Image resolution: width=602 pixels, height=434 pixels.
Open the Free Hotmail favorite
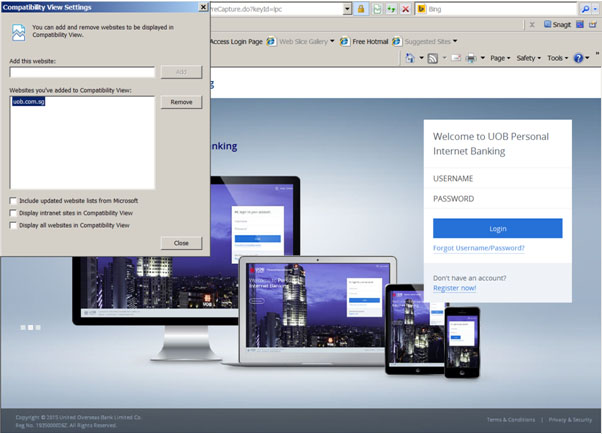pos(370,41)
